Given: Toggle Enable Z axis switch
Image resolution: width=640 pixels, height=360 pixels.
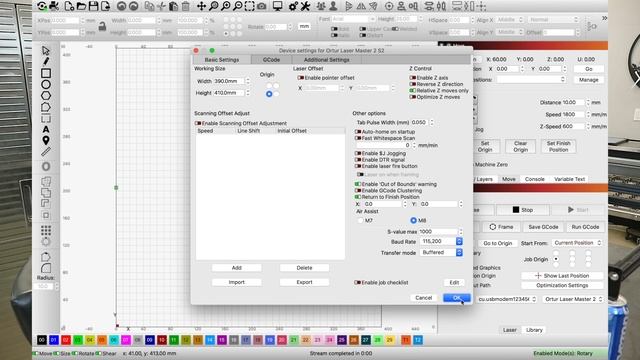Looking at the screenshot, I should 413,78.
